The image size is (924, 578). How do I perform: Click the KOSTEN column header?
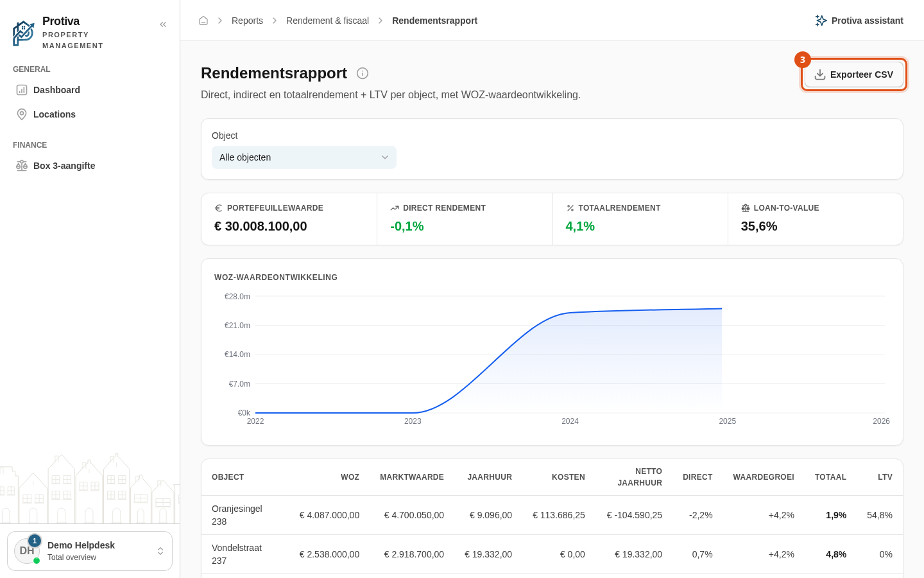(x=569, y=477)
